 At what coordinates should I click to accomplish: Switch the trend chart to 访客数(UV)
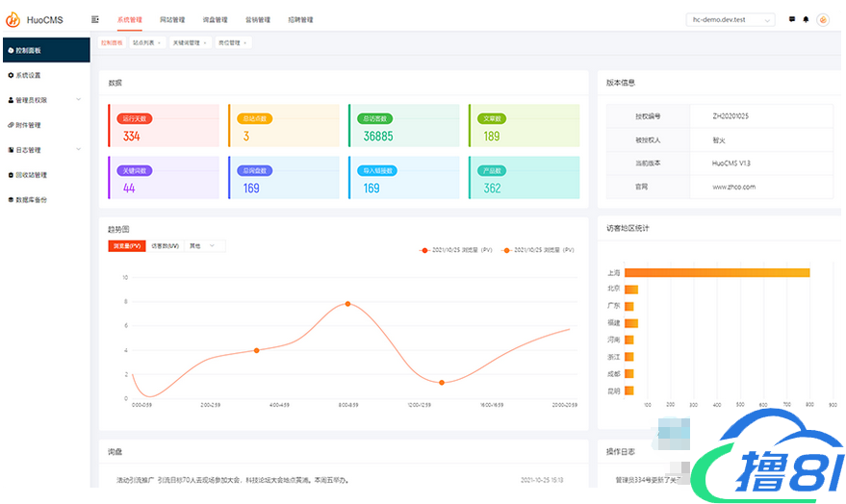pyautogui.click(x=165, y=246)
